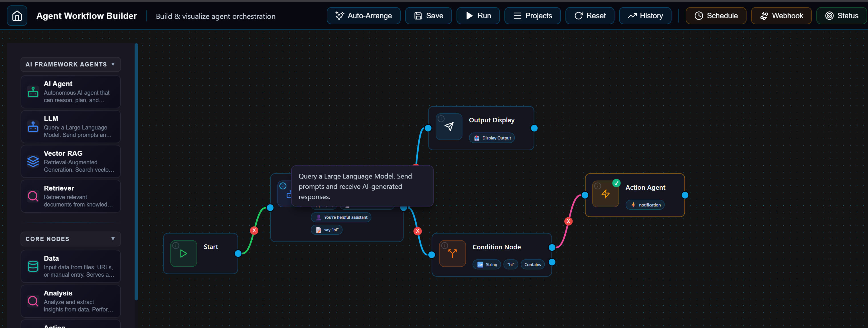Select the AI Agent node icon in sidebar

point(33,91)
